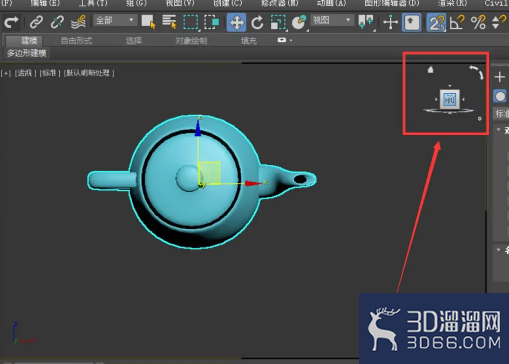The width and height of the screenshot is (509, 364).
Task: Click the ViewCube compass ring
Action: click(449, 111)
